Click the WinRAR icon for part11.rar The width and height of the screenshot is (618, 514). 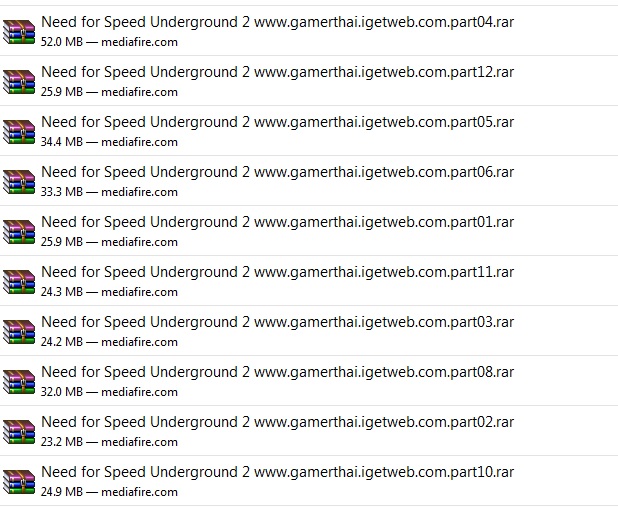click(x=19, y=282)
